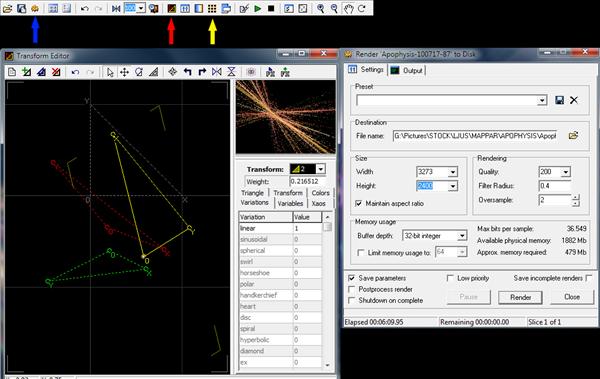
Task: Rotate triangle 90 degrees clockwise
Action: tap(202, 72)
